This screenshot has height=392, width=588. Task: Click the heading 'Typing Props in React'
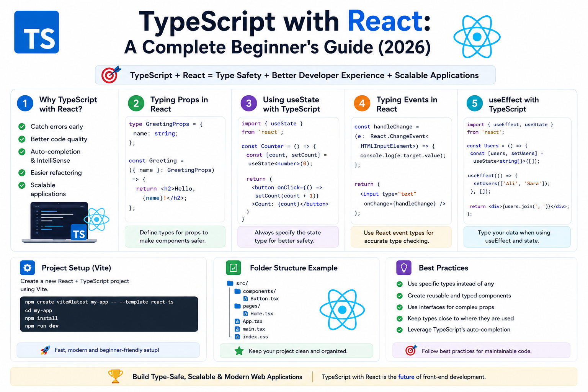coord(179,104)
